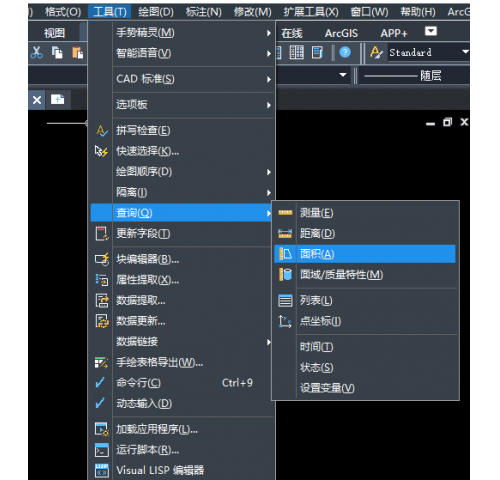This screenshot has width=500, height=480.
Task: Click the sheet icon left of help icon
Action: click(317, 52)
